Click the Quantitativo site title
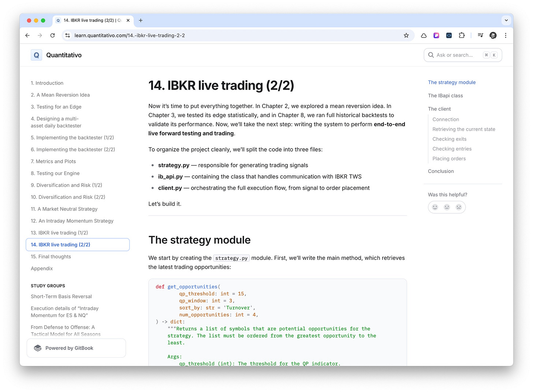This screenshot has height=392, width=533. [x=64, y=55]
